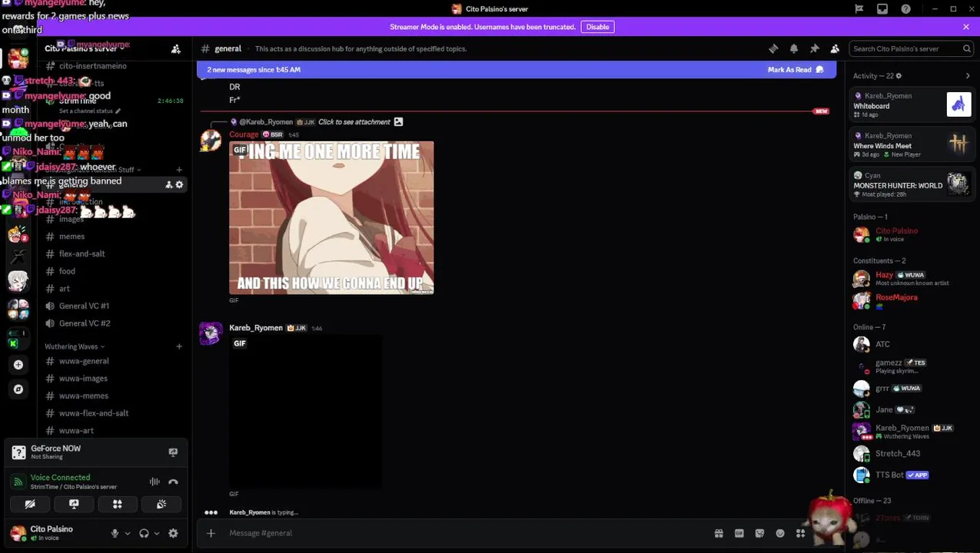Disconnect from voice call
Image resolution: width=980 pixels, height=553 pixels.
[x=173, y=482]
